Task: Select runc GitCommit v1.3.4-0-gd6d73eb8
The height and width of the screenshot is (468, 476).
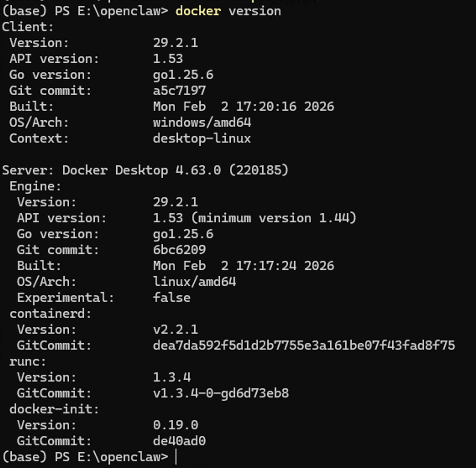Action: [x=221, y=393]
